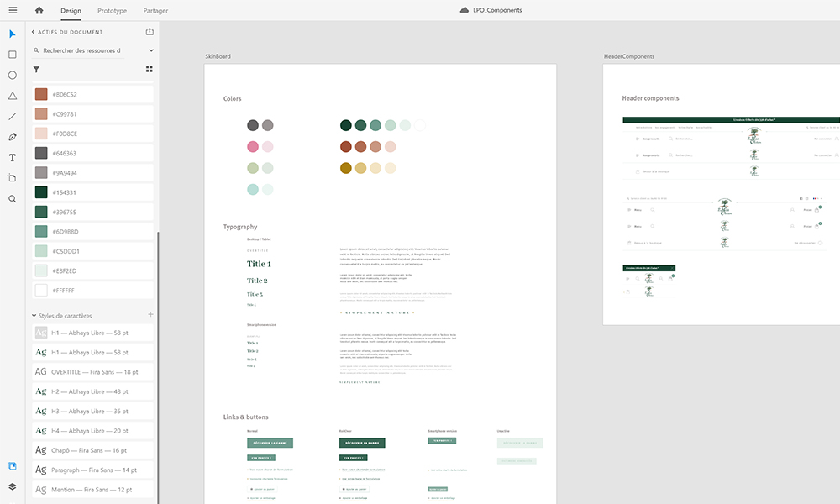This screenshot has width=840, height=504.
Task: Open the Layers panel icon
Action: [13, 486]
